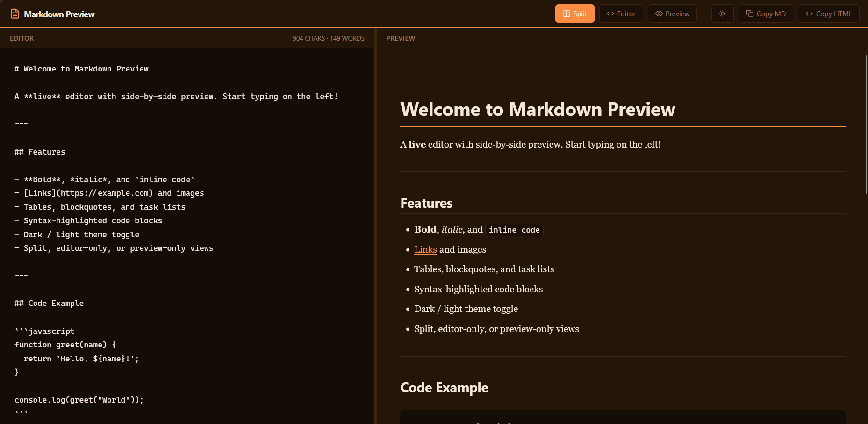Viewport: 868px width, 424px height.
Task: Click preview paragraph 'A live editor with side-by-side preview'
Action: (x=531, y=144)
